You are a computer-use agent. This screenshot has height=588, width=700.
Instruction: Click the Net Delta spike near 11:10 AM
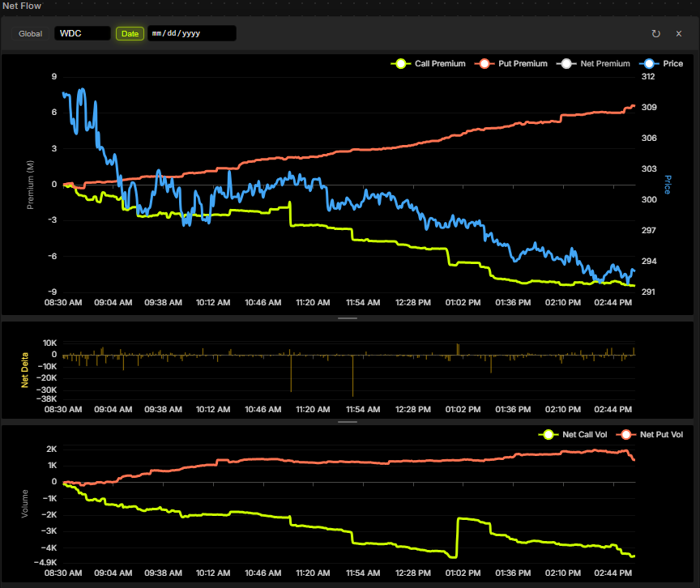point(291,373)
